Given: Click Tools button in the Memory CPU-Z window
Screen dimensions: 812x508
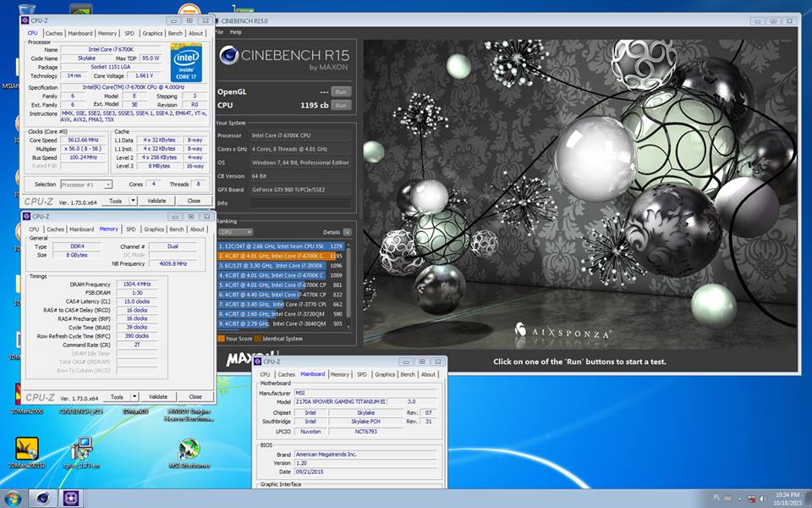Looking at the screenshot, I should (117, 396).
